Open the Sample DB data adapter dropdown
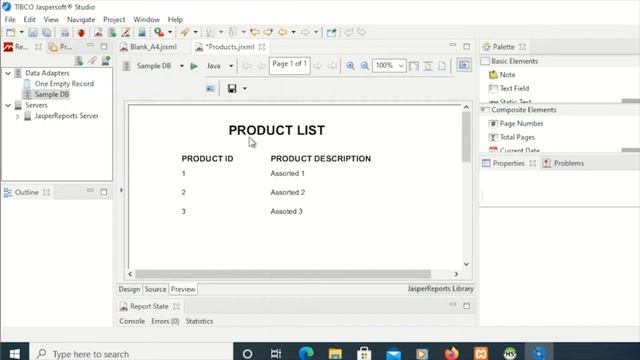Screen dimensions: 640x360 (x=182, y=66)
